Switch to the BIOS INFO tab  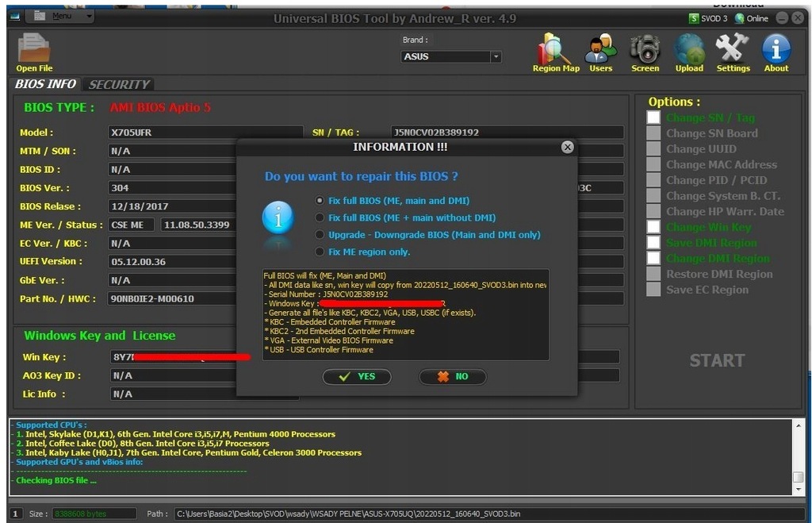tap(46, 84)
